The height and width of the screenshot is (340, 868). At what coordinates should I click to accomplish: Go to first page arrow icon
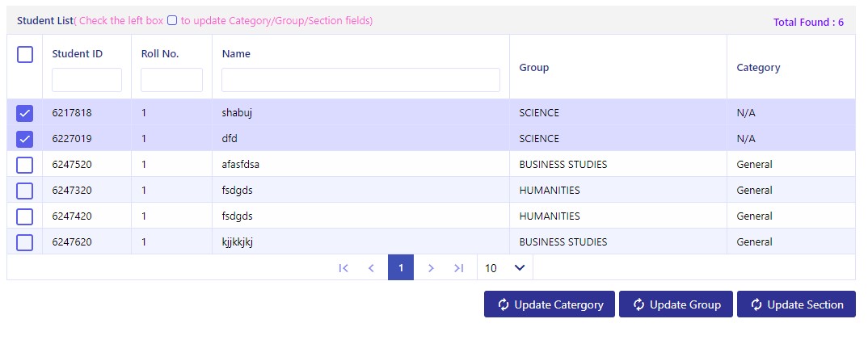click(343, 268)
